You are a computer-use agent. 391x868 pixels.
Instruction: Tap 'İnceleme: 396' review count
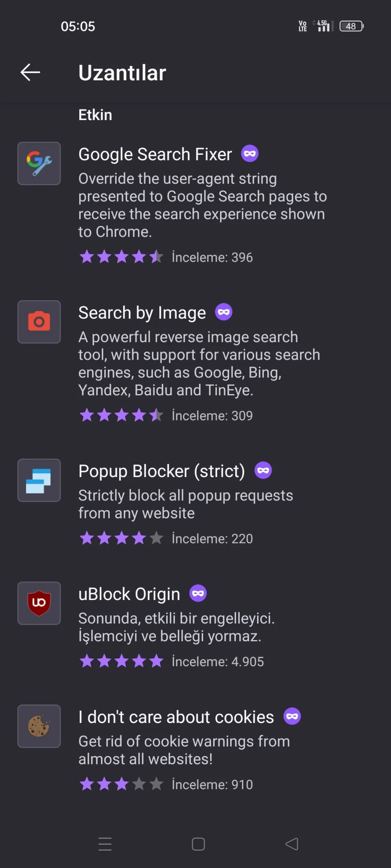click(x=212, y=257)
